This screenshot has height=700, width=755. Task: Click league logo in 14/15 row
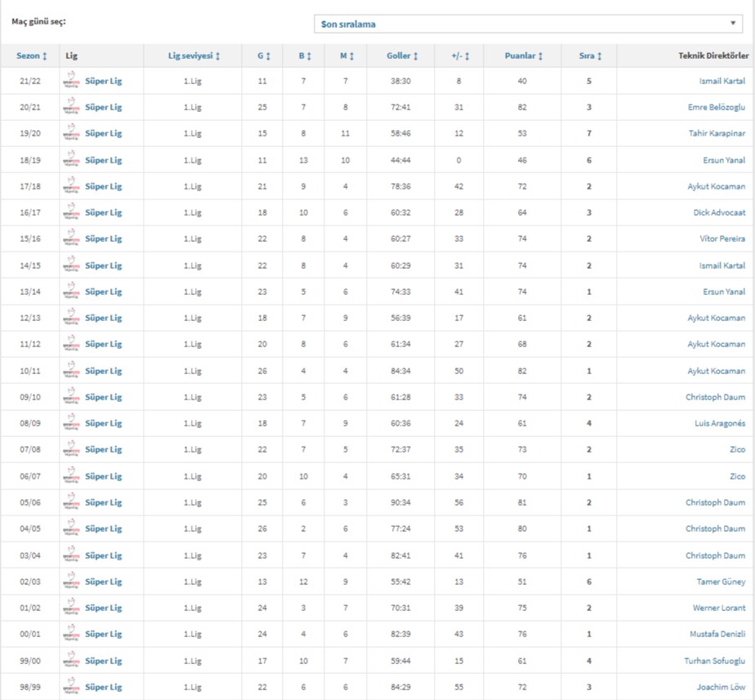pyautogui.click(x=71, y=265)
